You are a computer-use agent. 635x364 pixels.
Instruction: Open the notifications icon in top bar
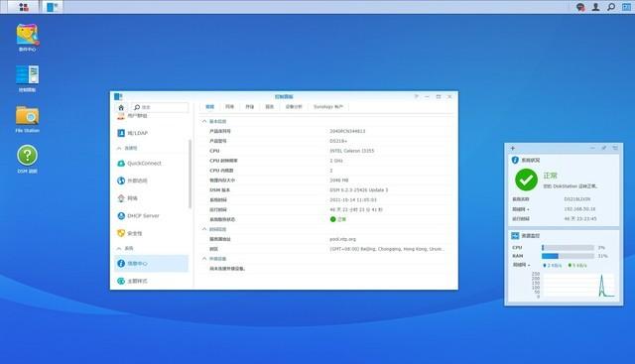click(580, 7)
